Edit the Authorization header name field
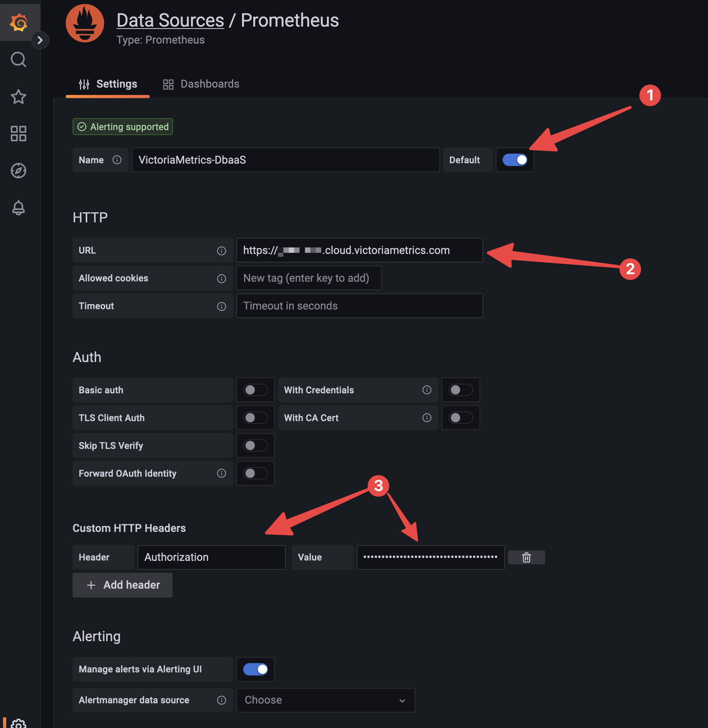Image resolution: width=708 pixels, height=728 pixels. 212,557
